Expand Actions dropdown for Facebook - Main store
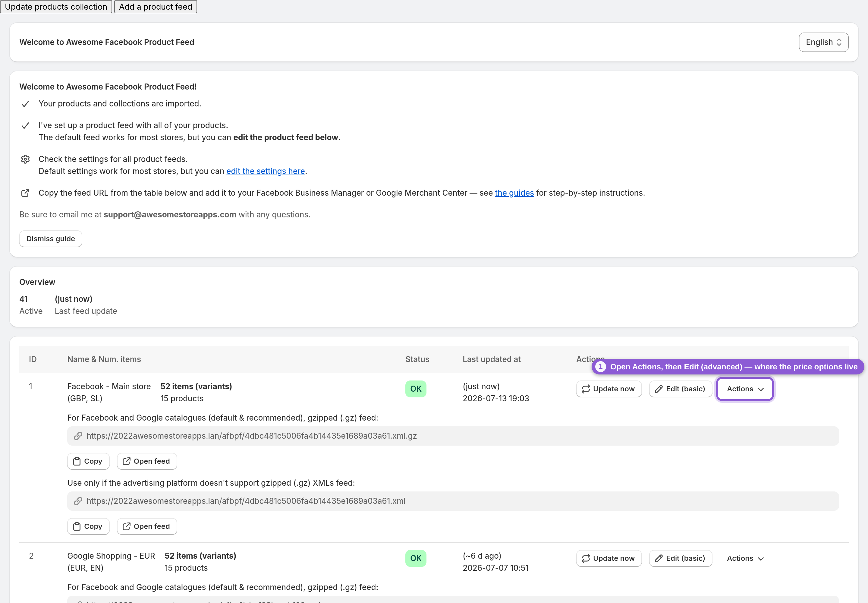Viewport: 868px width, 603px height. coord(745,389)
